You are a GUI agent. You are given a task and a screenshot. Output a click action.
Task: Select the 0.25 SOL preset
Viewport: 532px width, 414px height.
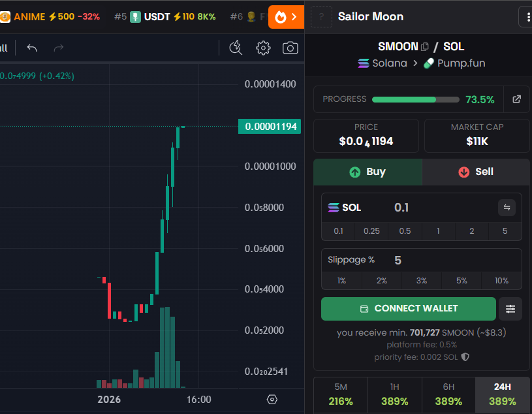373,231
